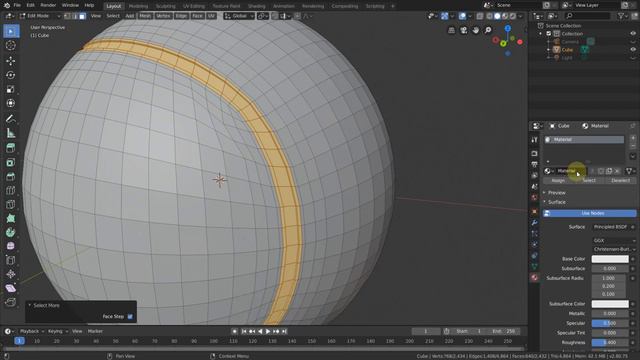This screenshot has width=640, height=360.
Task: Click the Select Box tool icon
Action: (x=11, y=31)
